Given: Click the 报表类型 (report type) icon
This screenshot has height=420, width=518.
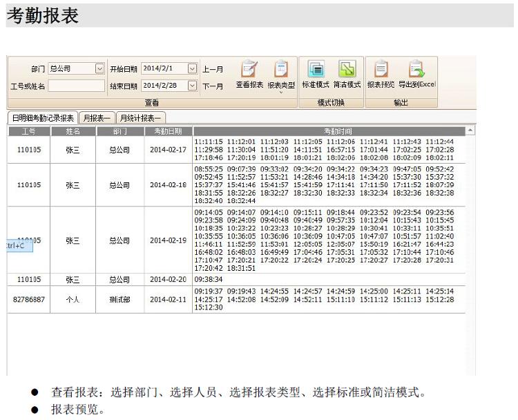Looking at the screenshot, I should click(x=280, y=70).
